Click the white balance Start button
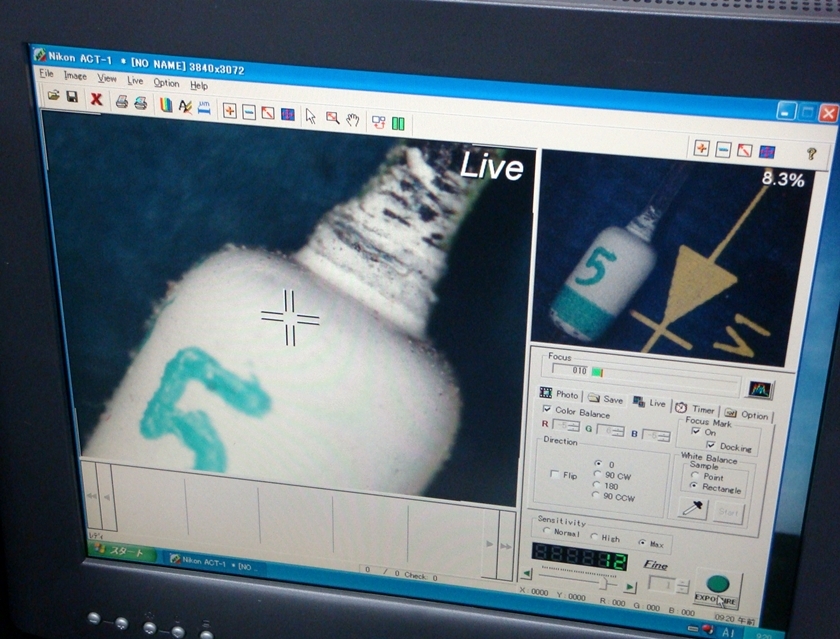Screen dimensions: 840x639 pyautogui.click(x=728, y=512)
